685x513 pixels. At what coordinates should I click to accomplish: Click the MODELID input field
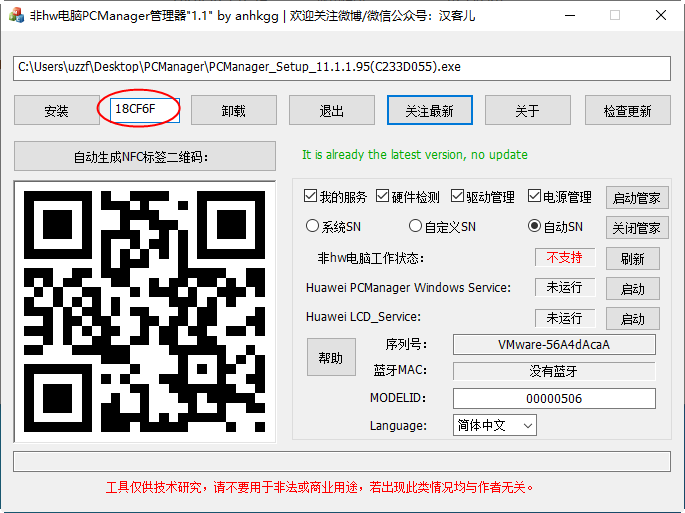coord(554,398)
